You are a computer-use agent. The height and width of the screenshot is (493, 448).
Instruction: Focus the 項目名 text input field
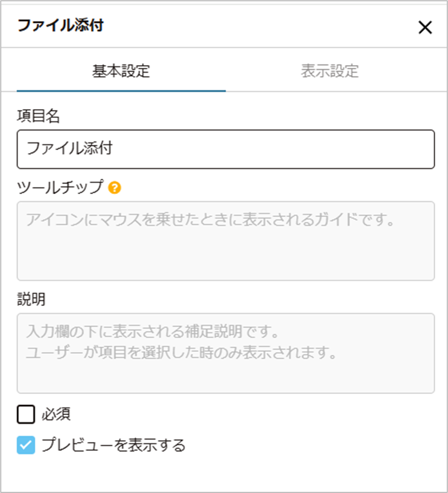(x=226, y=149)
